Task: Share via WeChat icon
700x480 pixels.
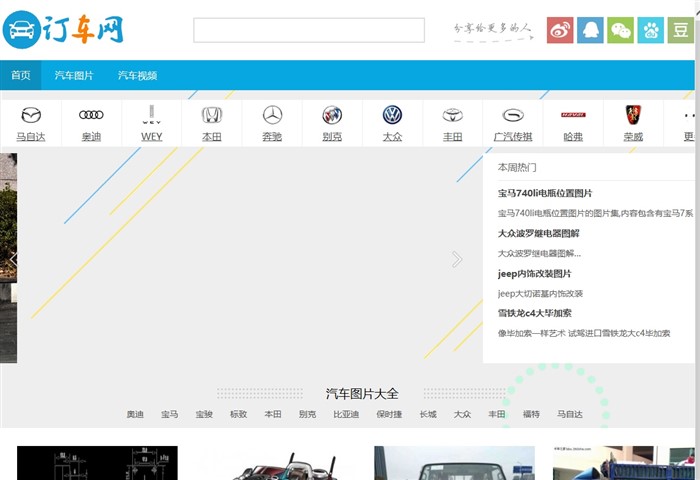Action: tap(620, 30)
